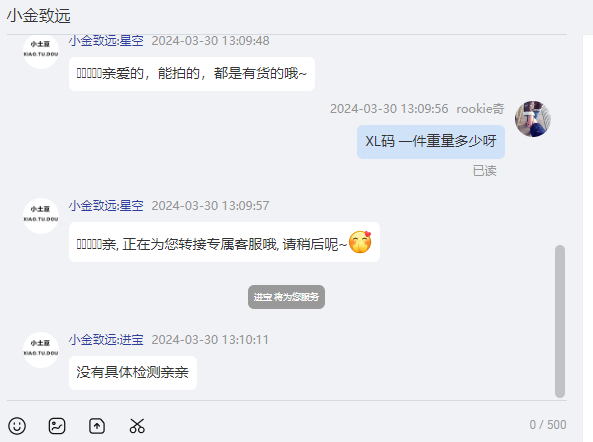Click the 小金致远 chat title header
This screenshot has width=593, height=442.
[39, 16]
